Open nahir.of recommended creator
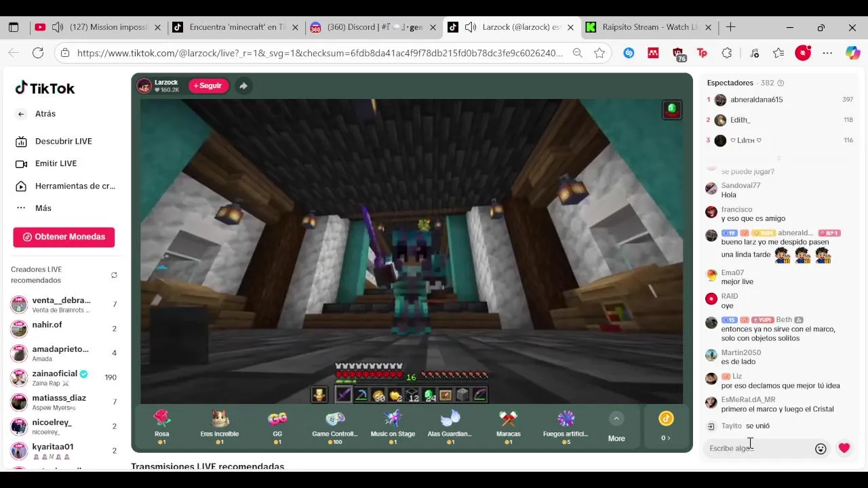Image resolution: width=868 pixels, height=488 pixels. (x=64, y=329)
